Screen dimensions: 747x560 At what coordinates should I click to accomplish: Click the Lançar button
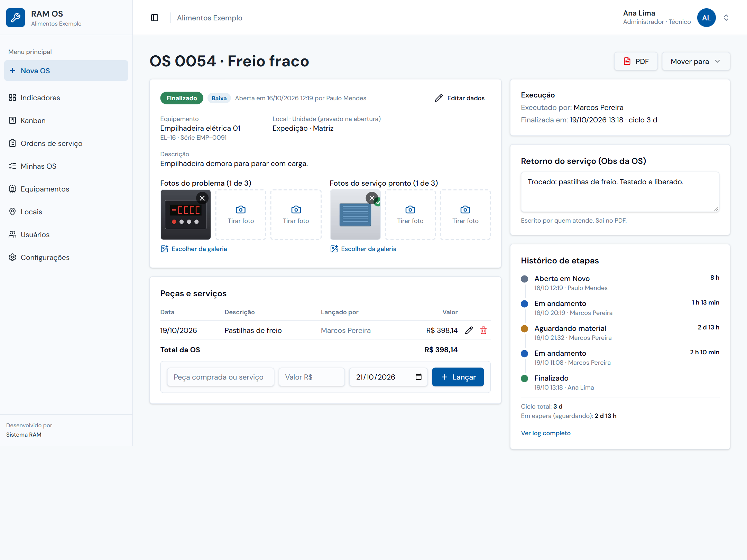458,377
